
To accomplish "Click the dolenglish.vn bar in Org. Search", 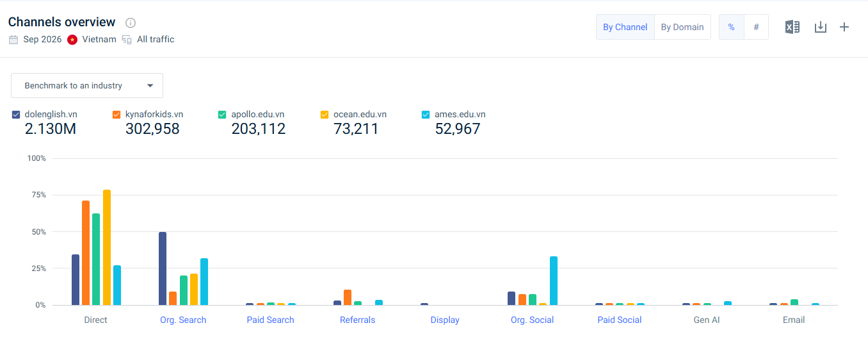I will [x=163, y=268].
